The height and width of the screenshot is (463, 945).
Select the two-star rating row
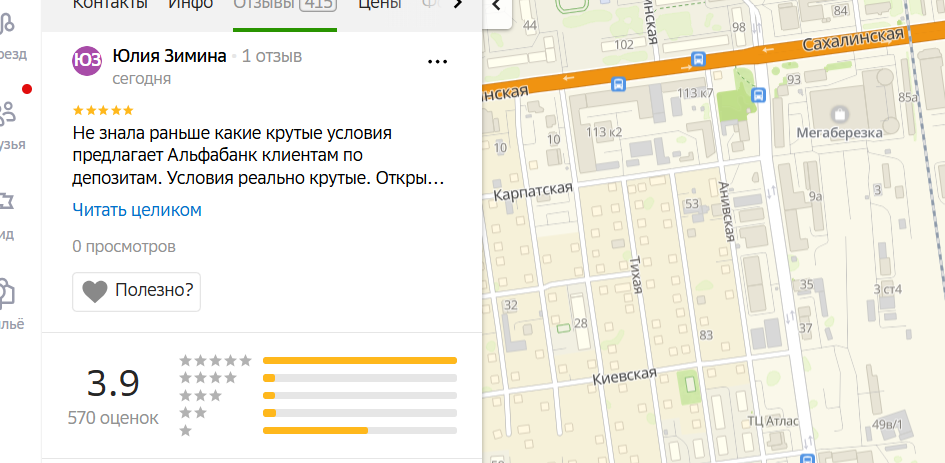318,413
